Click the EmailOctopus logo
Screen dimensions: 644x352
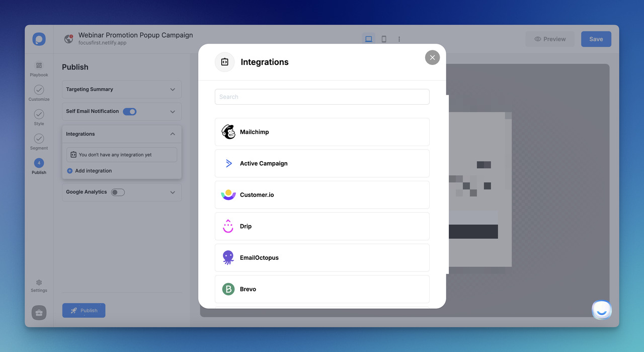[x=228, y=257]
